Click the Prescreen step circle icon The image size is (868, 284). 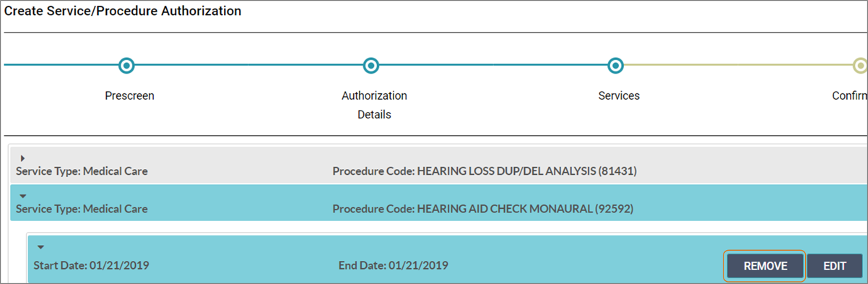[x=126, y=66]
